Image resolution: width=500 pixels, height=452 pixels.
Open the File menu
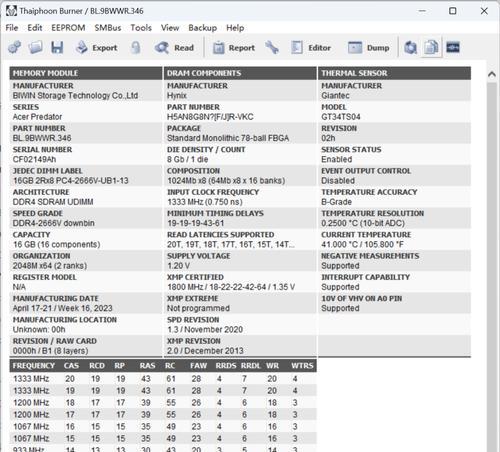tap(12, 28)
